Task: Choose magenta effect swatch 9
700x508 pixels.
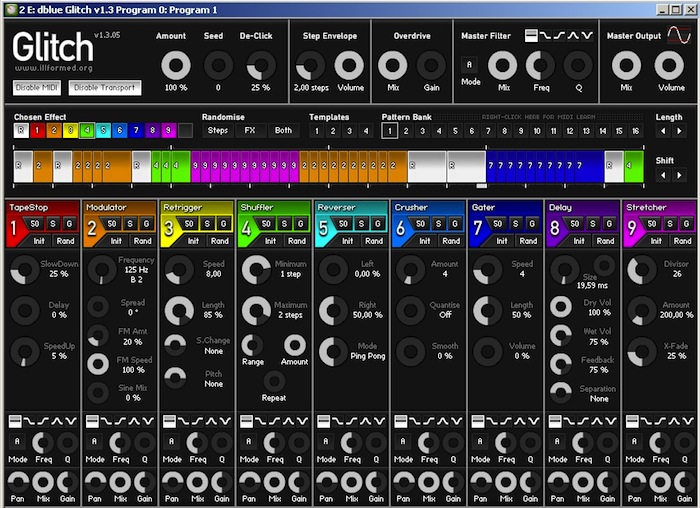Action: pos(169,130)
